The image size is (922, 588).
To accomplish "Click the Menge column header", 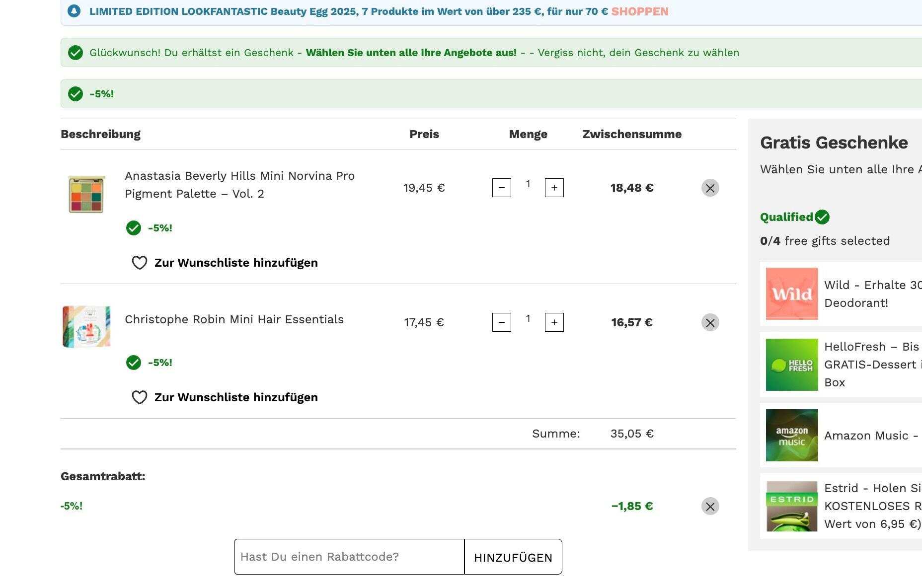I will pos(528,134).
